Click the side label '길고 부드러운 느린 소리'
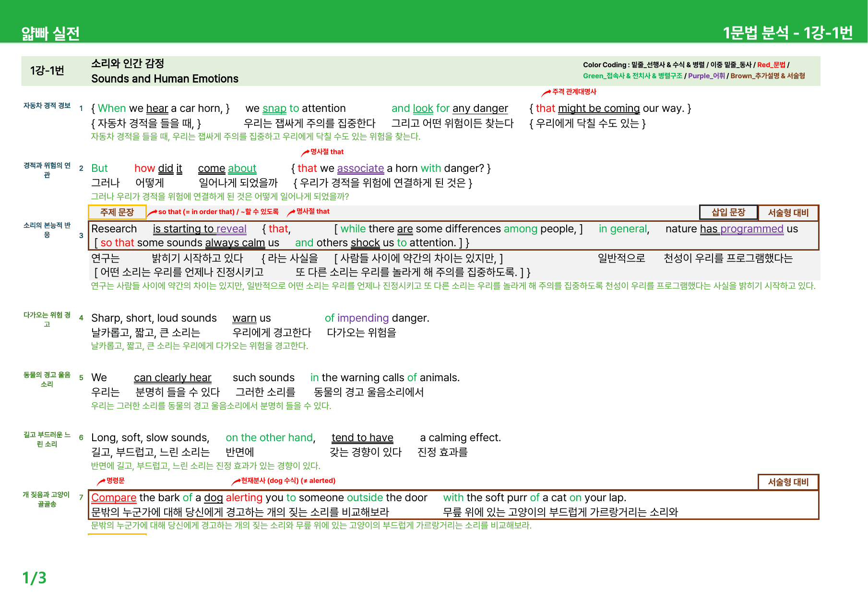 (x=47, y=439)
